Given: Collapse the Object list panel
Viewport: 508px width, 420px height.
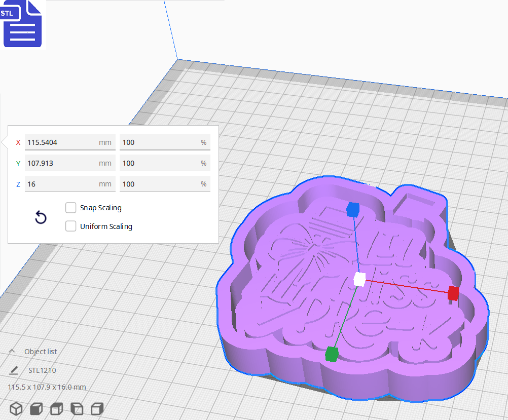Looking at the screenshot, I should click(11, 351).
